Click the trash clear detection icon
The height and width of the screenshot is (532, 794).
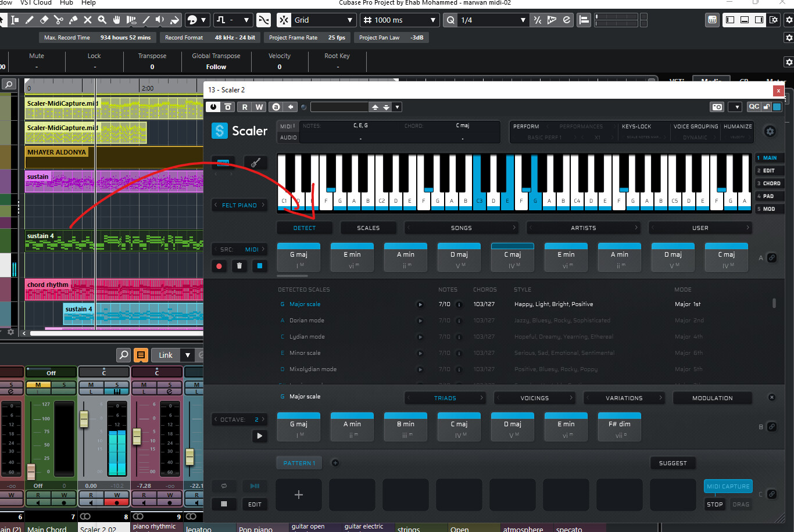coord(239,266)
